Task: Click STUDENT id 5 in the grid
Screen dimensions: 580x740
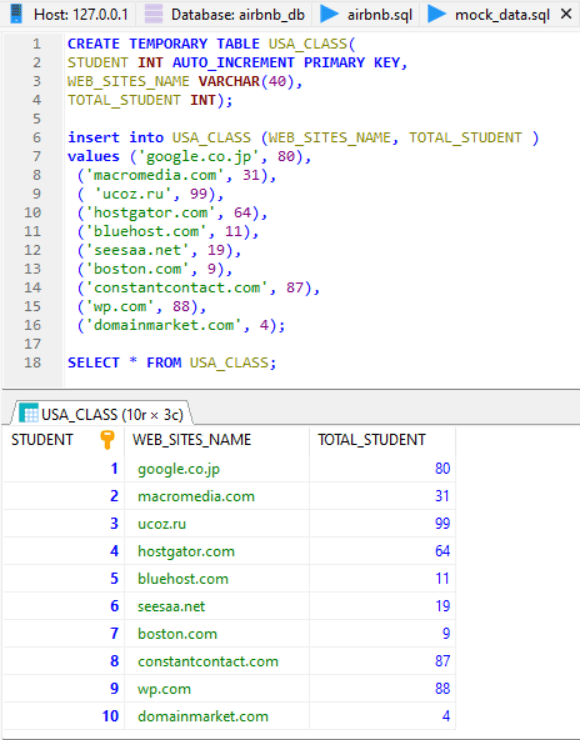Action: pyautogui.click(x=63, y=579)
